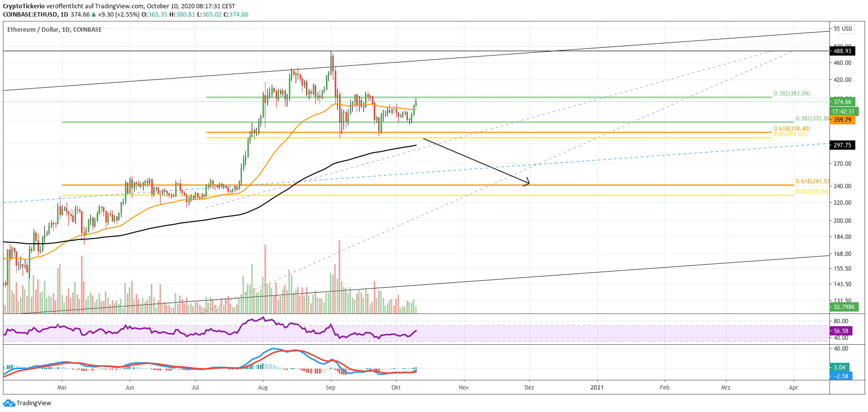
Task: Click the 2021 marker on time axis
Action: click(x=597, y=388)
